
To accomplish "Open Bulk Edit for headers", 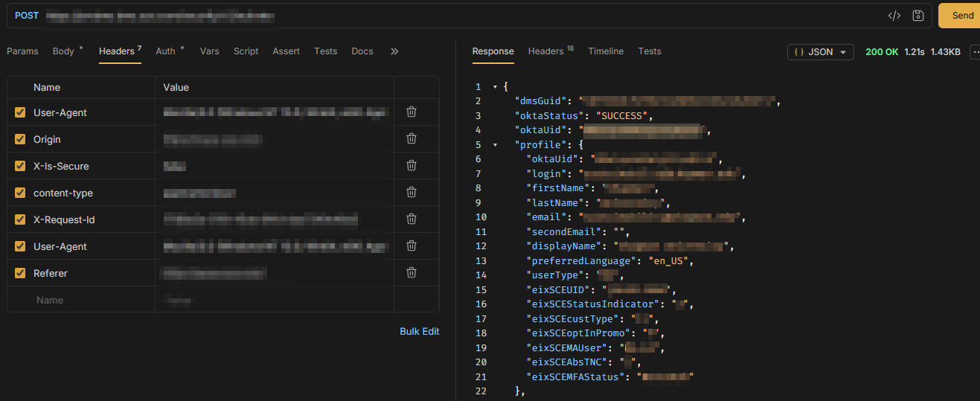I will click(420, 331).
